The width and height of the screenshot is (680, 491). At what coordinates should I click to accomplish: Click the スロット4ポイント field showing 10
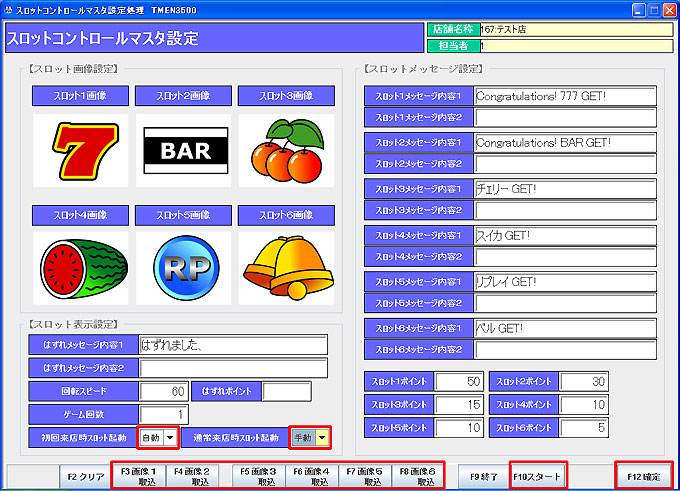pyautogui.click(x=584, y=405)
